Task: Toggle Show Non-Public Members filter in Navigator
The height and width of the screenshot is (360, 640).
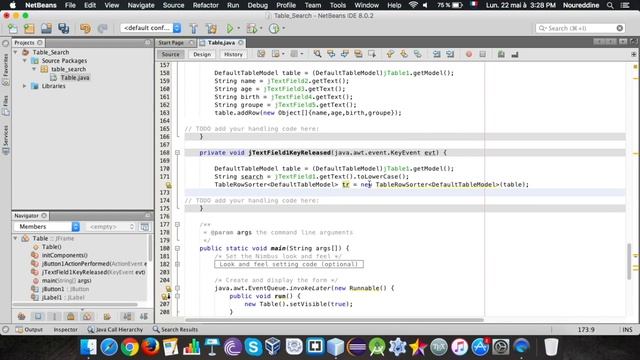Action: click(71, 316)
